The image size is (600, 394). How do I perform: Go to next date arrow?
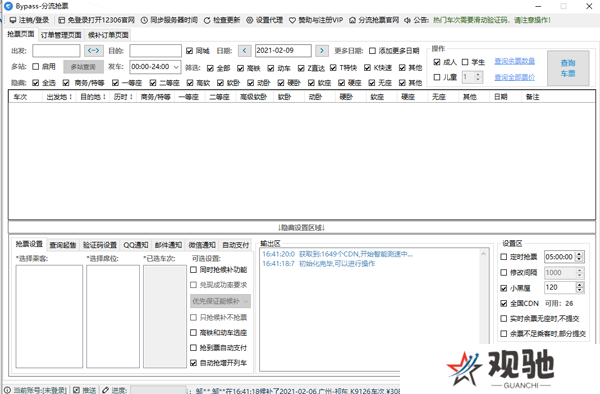pos(322,50)
